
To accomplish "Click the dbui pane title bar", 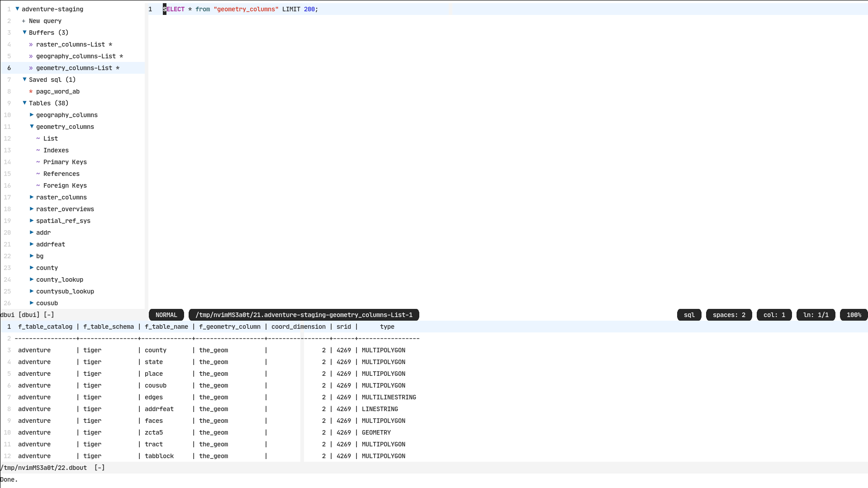I will pyautogui.click(x=27, y=315).
